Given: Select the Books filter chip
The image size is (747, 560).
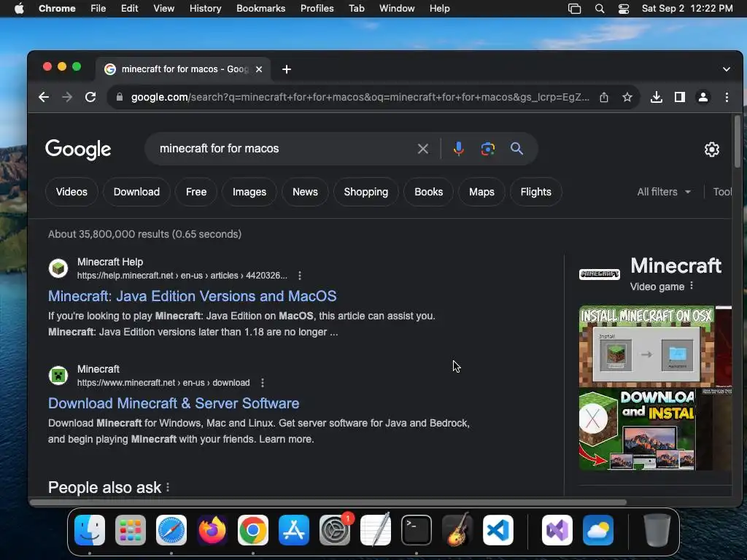Looking at the screenshot, I should pyautogui.click(x=428, y=192).
